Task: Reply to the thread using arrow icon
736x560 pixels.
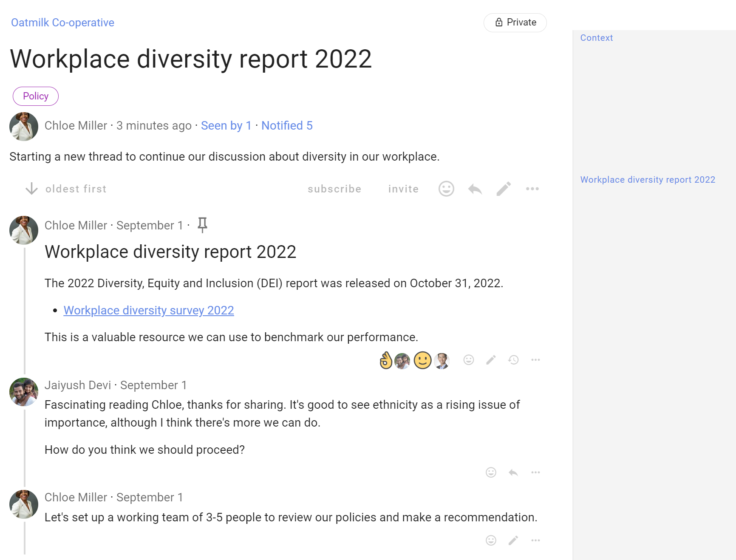Action: point(475,189)
